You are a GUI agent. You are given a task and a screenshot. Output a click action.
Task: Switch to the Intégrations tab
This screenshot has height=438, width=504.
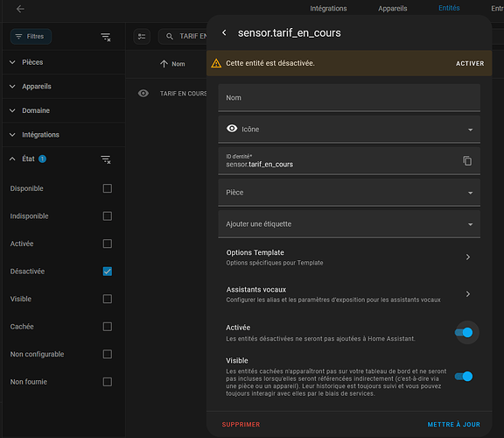point(328,9)
